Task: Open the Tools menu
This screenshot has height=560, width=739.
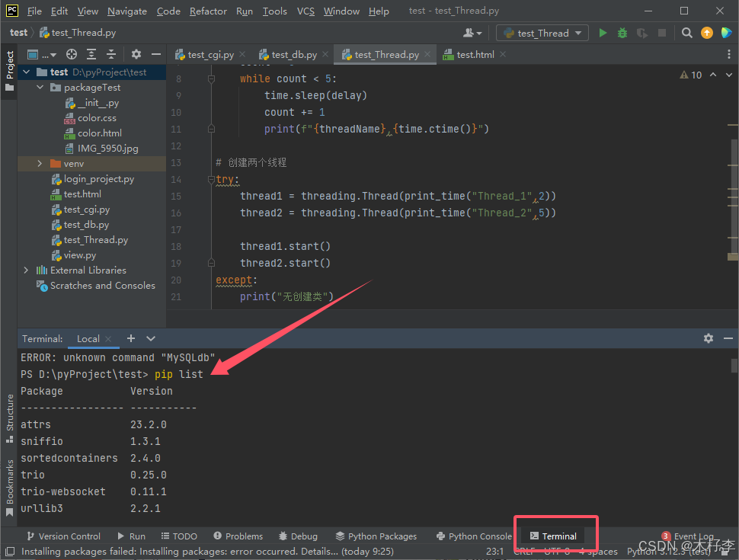Action: click(274, 11)
